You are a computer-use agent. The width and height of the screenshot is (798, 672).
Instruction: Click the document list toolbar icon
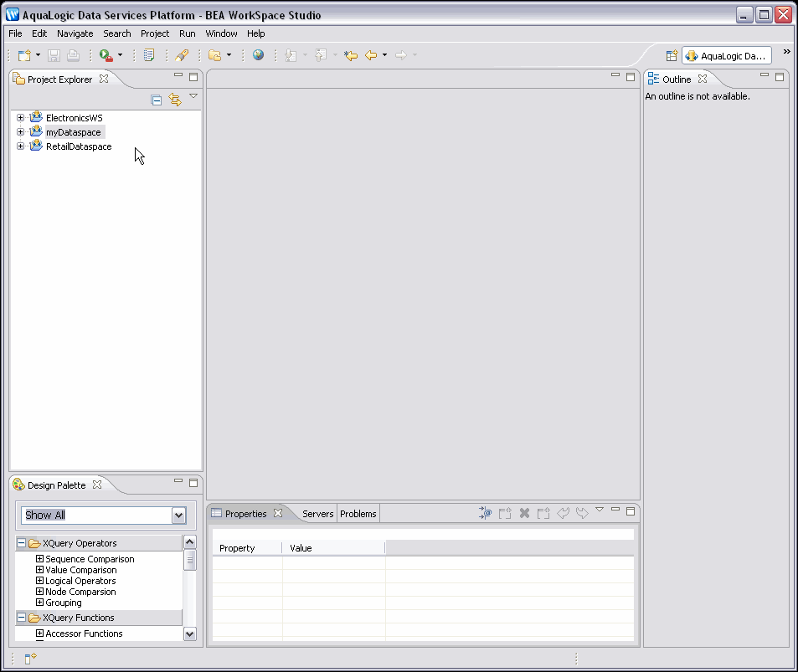point(148,55)
